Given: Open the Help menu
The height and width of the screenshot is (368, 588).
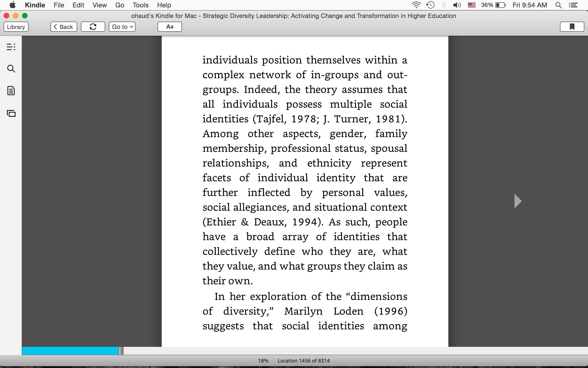Looking at the screenshot, I should 164,5.
